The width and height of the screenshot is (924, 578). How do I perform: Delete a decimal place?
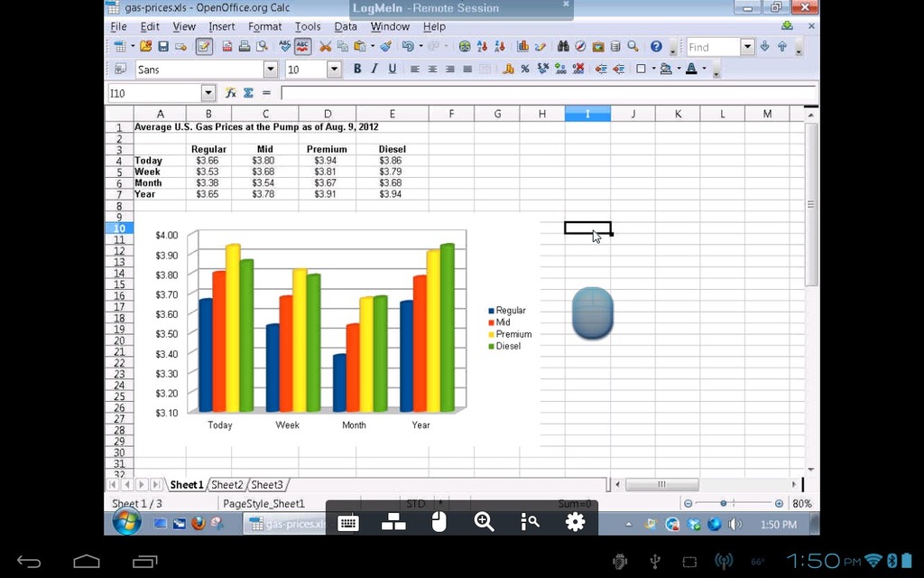pos(578,69)
